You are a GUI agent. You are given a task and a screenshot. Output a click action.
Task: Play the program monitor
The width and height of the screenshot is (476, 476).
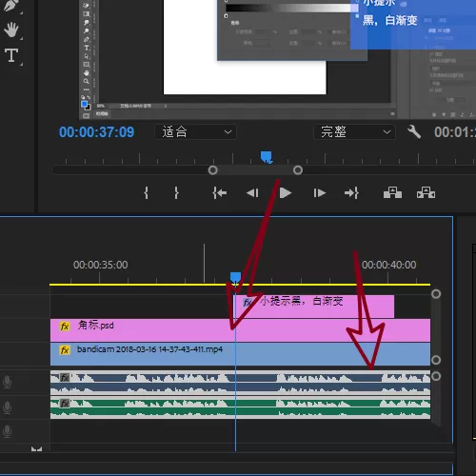tap(286, 192)
